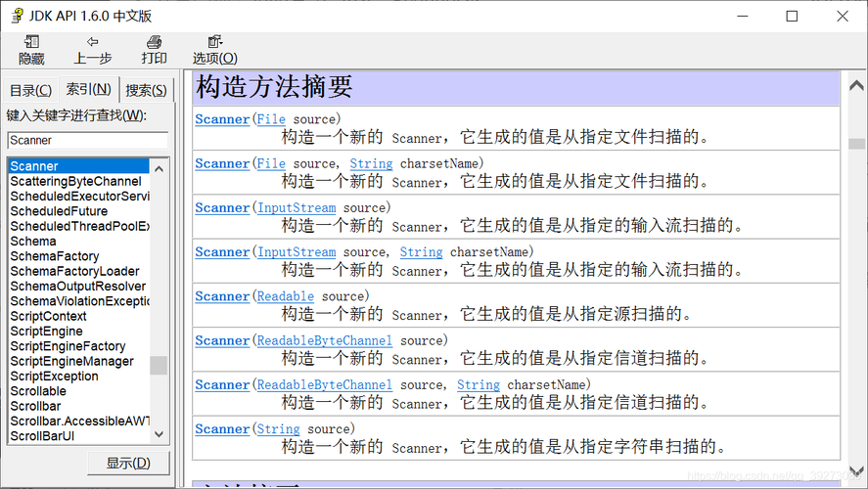Select SchemaViolationException in the index list
Viewport: 868px width, 489px height.
(x=78, y=301)
